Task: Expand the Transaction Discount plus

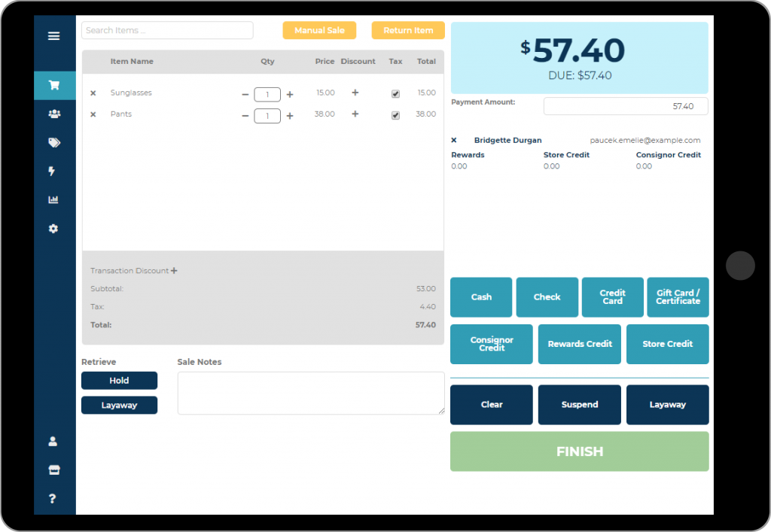Action: click(174, 271)
